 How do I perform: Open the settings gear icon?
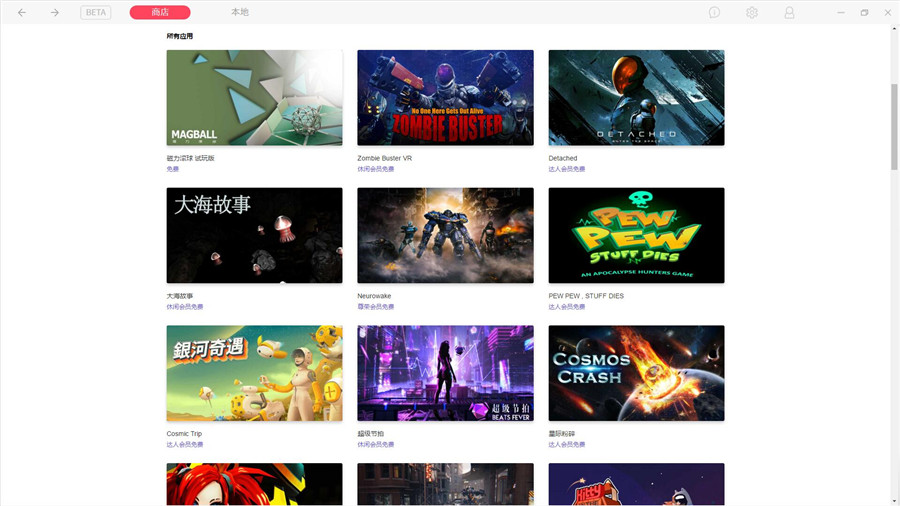pyautogui.click(x=752, y=12)
